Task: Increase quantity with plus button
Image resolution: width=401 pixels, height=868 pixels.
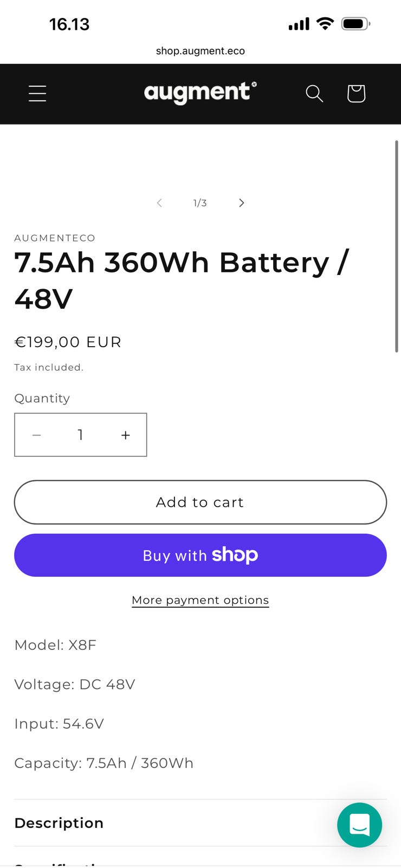Action: click(125, 435)
